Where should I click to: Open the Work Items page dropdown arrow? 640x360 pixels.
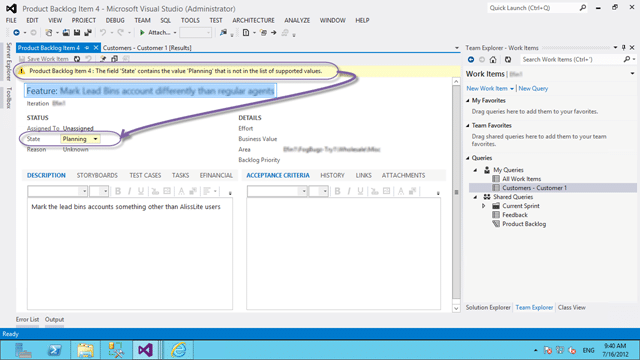point(632,74)
